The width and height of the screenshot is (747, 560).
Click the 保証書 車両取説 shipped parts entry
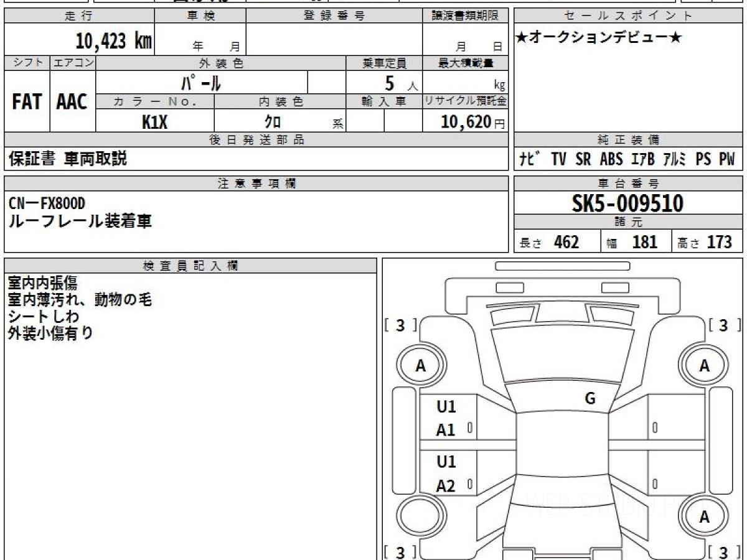click(68, 159)
